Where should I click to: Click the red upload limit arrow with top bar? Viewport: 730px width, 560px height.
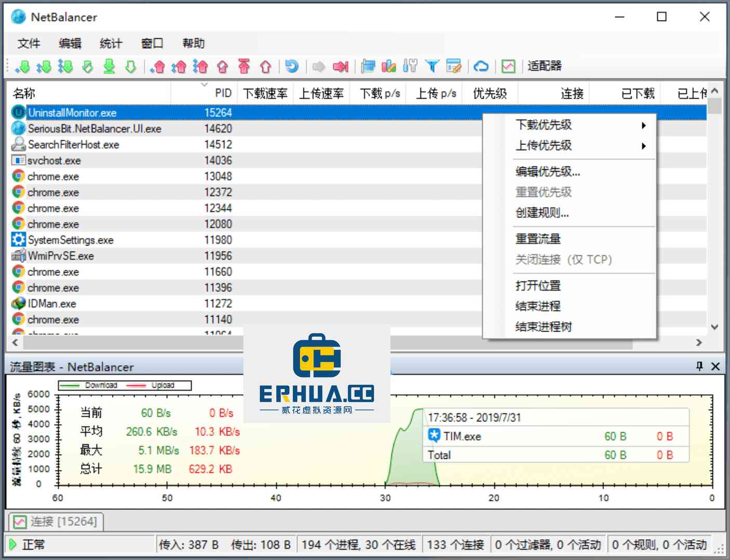pyautogui.click(x=244, y=66)
